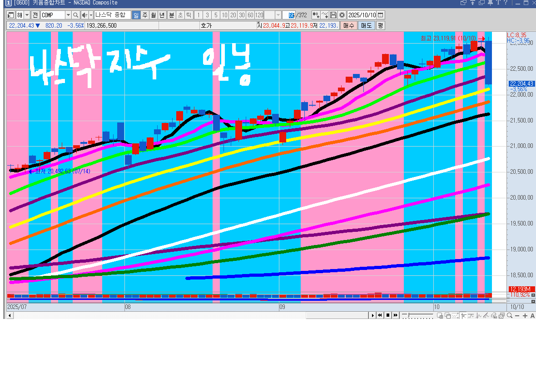536x392 pixels.
Task: Click the scroll left arrow at chart bottom
Action: click(x=10, y=315)
